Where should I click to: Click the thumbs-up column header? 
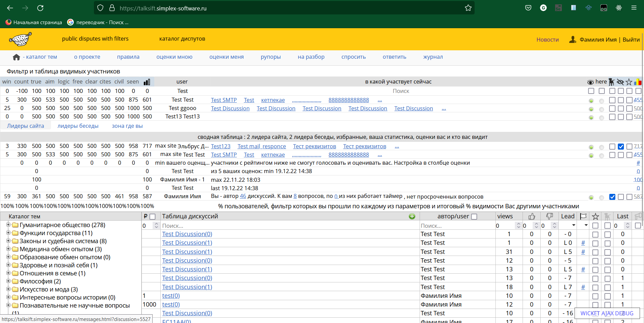(532, 216)
